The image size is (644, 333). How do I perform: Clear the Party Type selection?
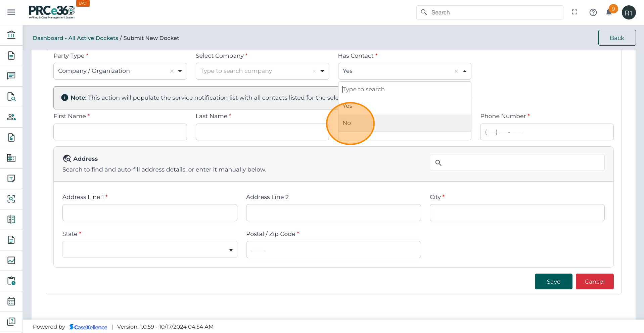pyautogui.click(x=172, y=71)
